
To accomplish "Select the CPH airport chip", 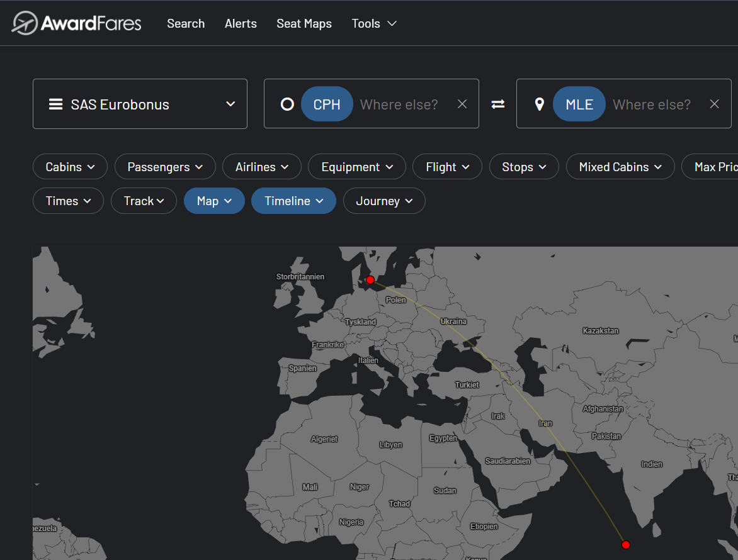I will (x=327, y=104).
